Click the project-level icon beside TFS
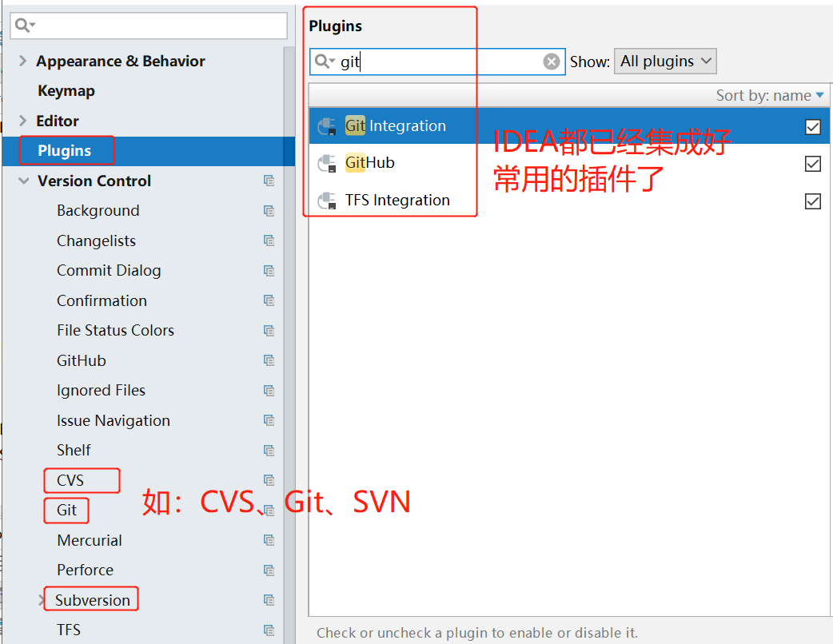 (269, 630)
